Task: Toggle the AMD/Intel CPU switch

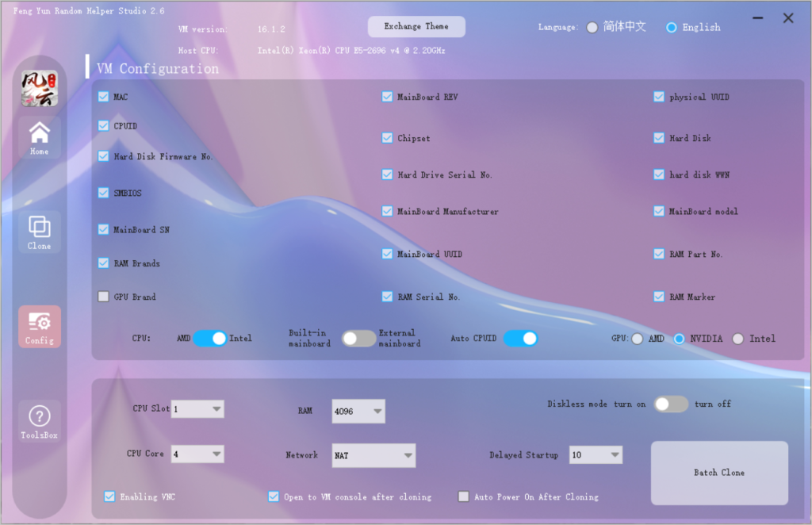Action: tap(209, 339)
